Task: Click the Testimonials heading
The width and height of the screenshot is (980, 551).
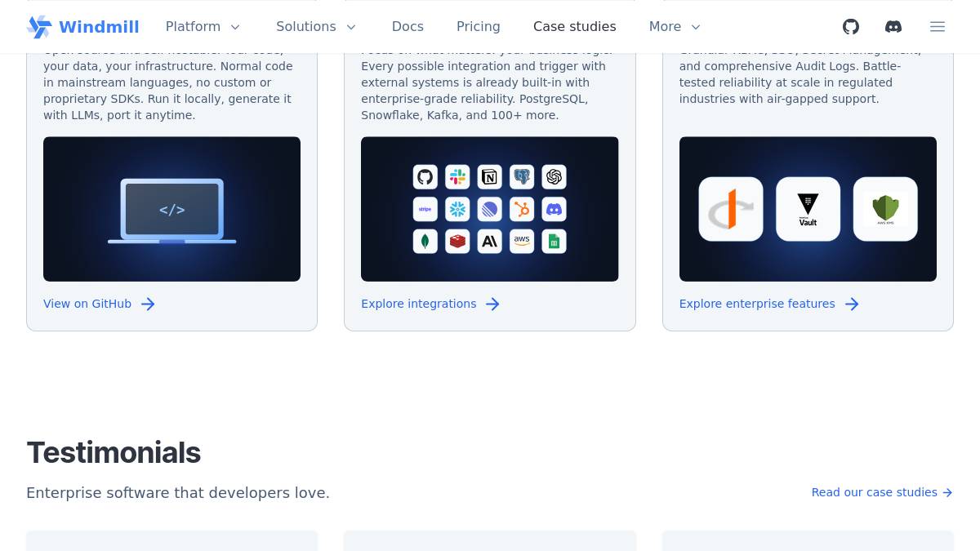Action: [x=114, y=452]
